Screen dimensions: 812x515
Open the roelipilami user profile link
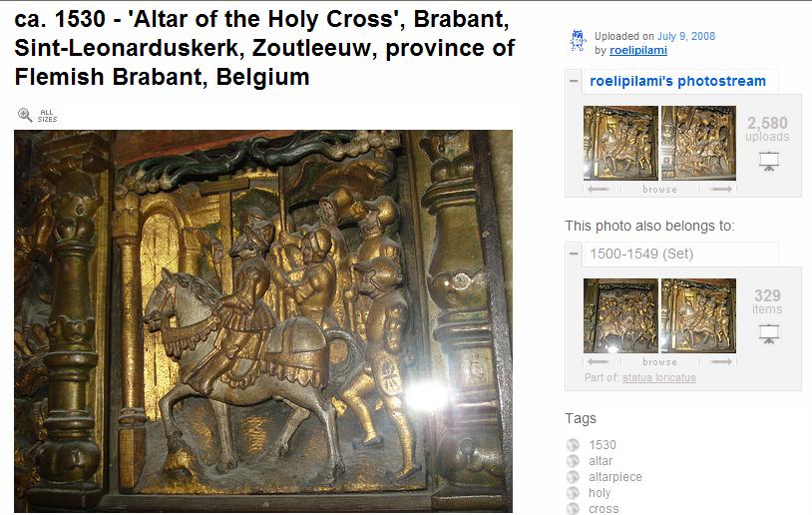(x=638, y=50)
